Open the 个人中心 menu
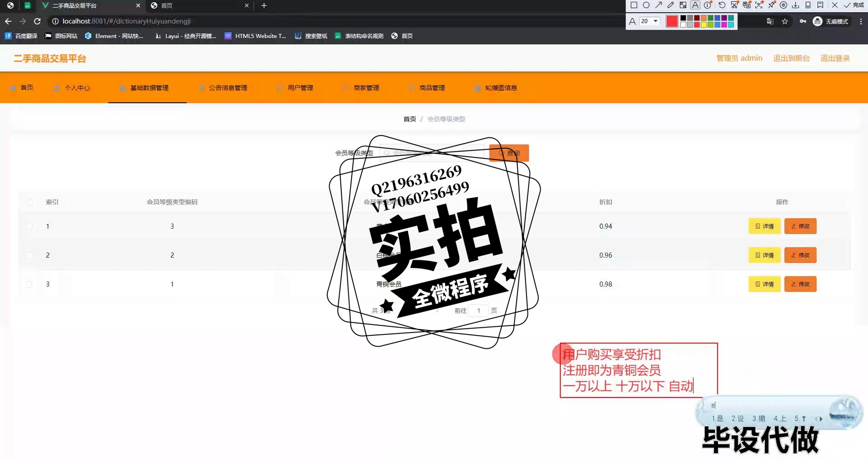868x460 pixels. coord(72,88)
